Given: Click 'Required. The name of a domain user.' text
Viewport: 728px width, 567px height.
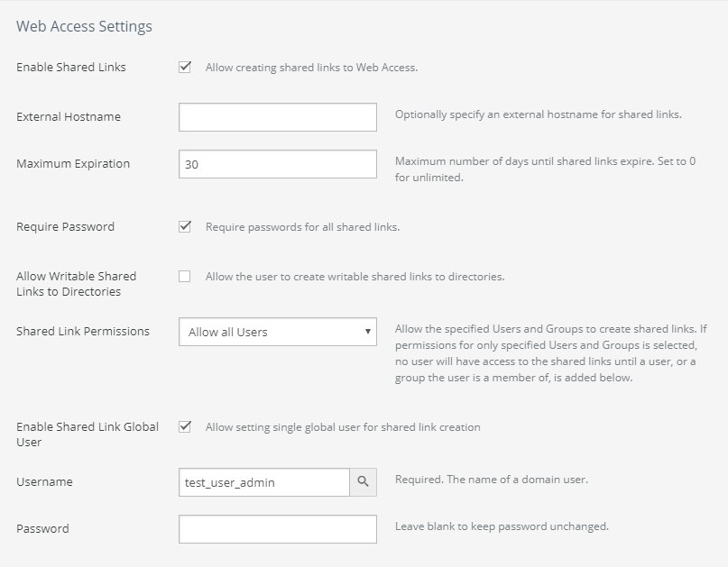Looking at the screenshot, I should (492, 480).
